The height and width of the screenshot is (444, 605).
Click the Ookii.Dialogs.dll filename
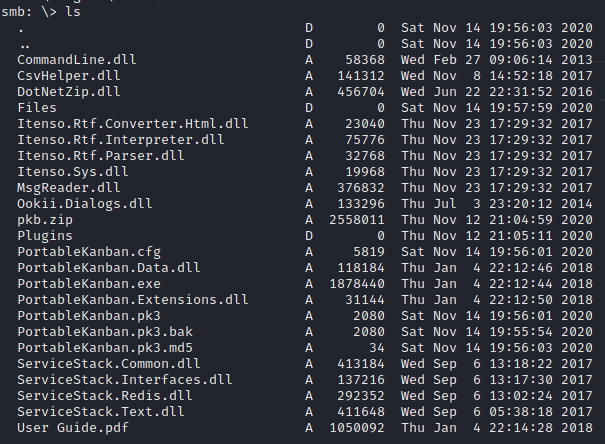point(85,203)
